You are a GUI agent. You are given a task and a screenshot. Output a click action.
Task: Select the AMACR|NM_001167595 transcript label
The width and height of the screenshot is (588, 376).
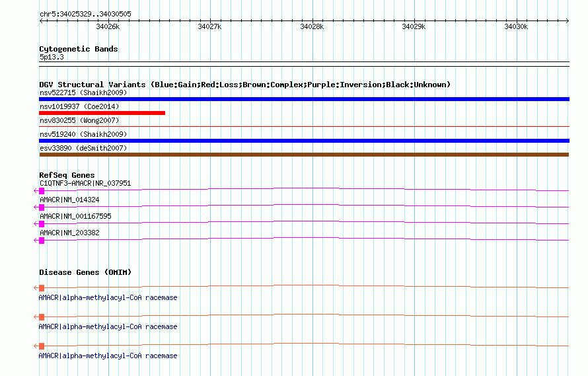[75, 216]
